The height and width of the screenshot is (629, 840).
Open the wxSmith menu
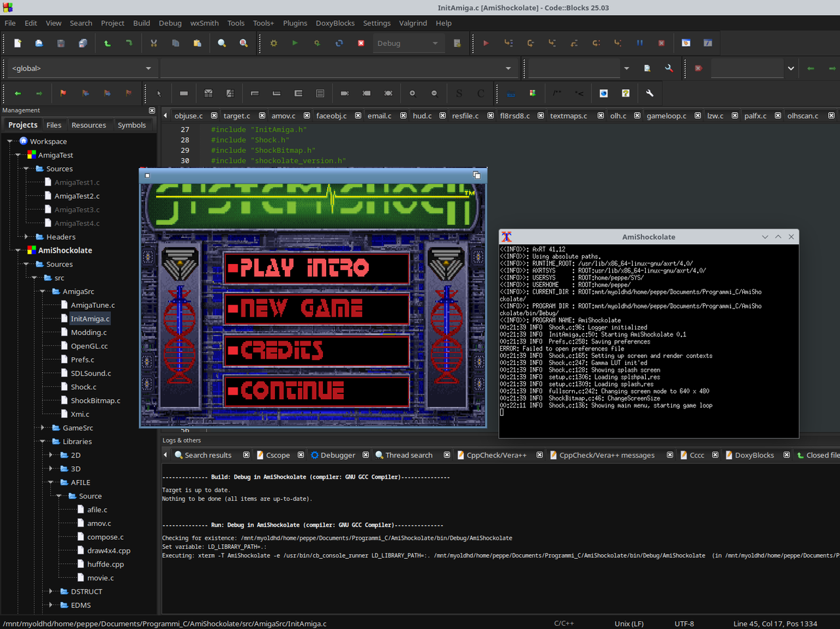tap(205, 23)
